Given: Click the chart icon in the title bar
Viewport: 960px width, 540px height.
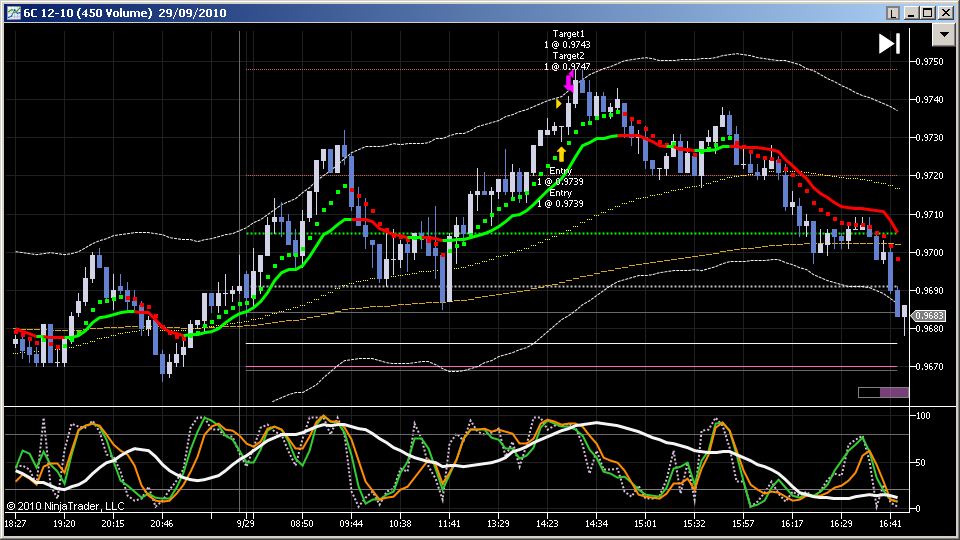Looking at the screenshot, I should [13, 13].
